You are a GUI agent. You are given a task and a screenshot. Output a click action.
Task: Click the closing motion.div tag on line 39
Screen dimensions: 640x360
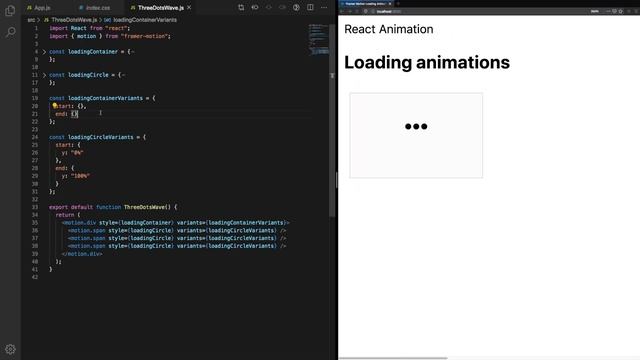tap(82, 254)
